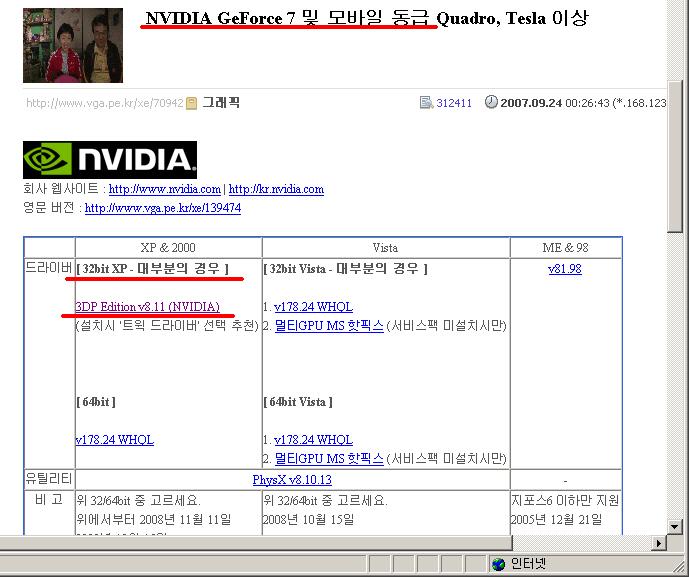The image size is (689, 577).
Task: Click the 인터넷 zone globe icon in status bar
Action: coord(498,564)
